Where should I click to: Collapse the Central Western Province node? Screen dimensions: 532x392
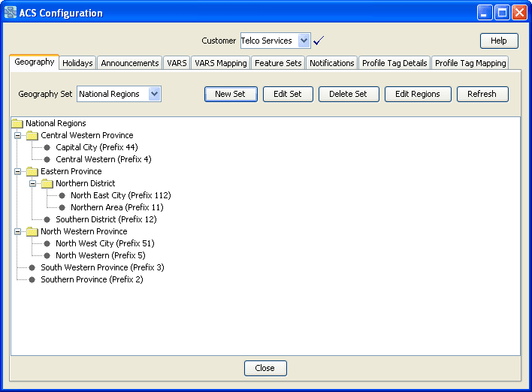17,136
